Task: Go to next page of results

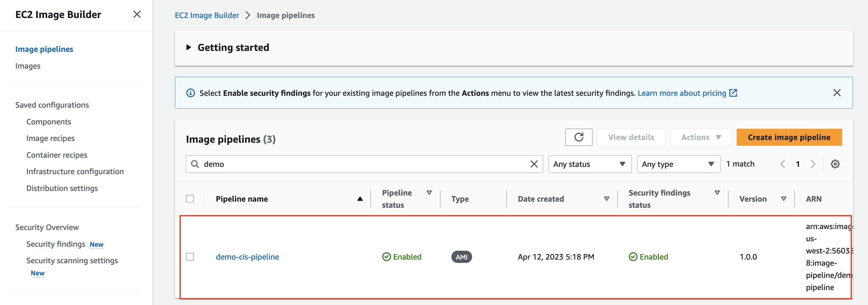Action: point(813,164)
